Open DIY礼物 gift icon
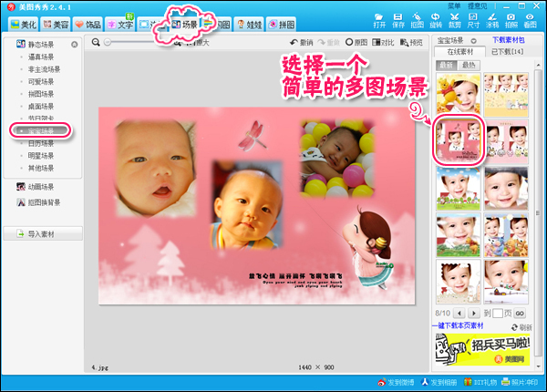 [480, 382]
